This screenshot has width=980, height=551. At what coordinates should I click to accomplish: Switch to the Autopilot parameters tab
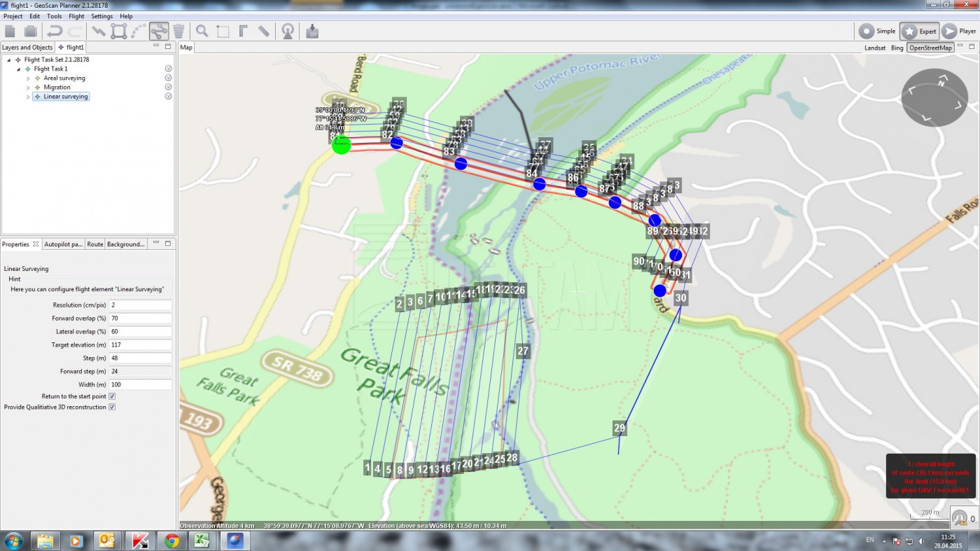point(64,244)
